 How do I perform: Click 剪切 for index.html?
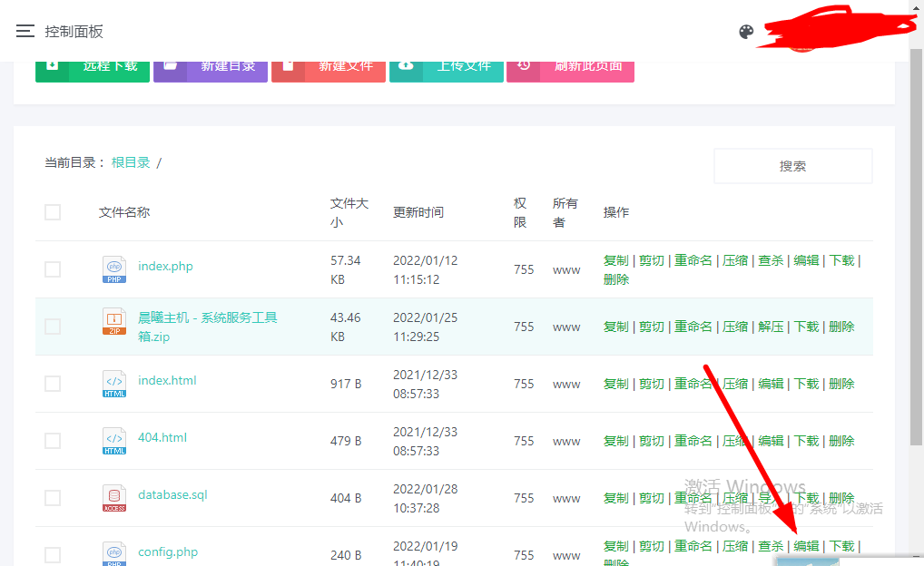point(652,384)
